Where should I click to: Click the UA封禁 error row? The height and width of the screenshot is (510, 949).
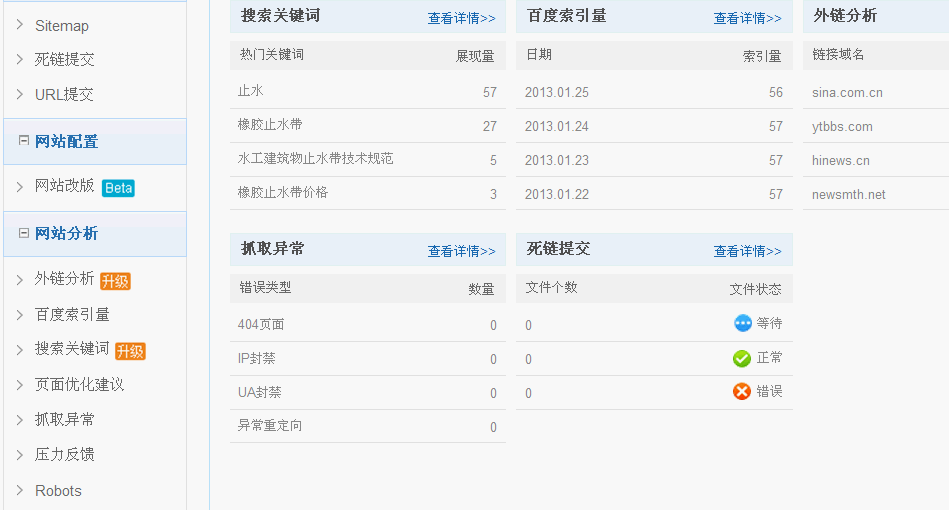368,393
